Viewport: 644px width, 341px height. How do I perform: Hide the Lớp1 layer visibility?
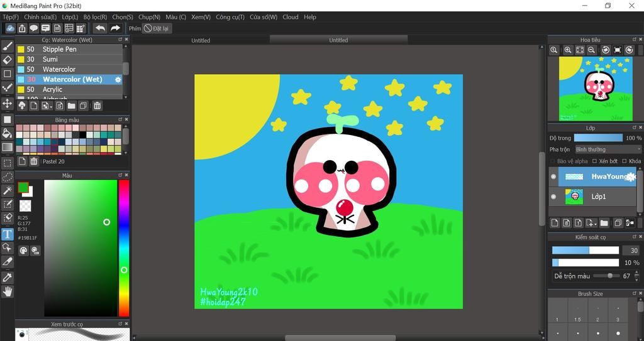click(x=553, y=197)
